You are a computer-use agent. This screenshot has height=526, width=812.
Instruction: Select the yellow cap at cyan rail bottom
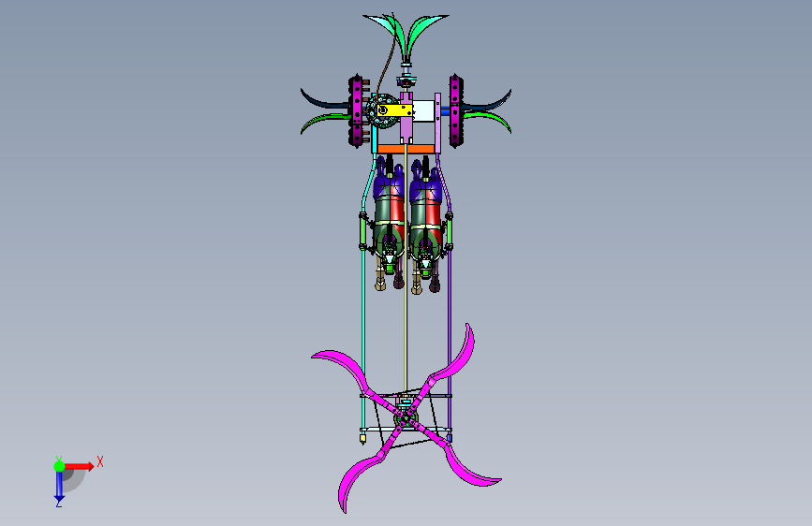click(x=362, y=439)
